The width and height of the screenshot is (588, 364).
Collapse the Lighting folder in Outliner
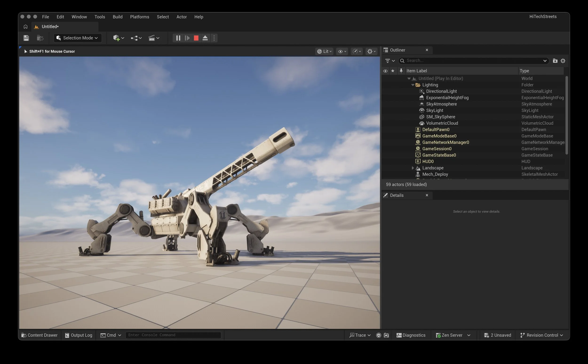click(412, 85)
